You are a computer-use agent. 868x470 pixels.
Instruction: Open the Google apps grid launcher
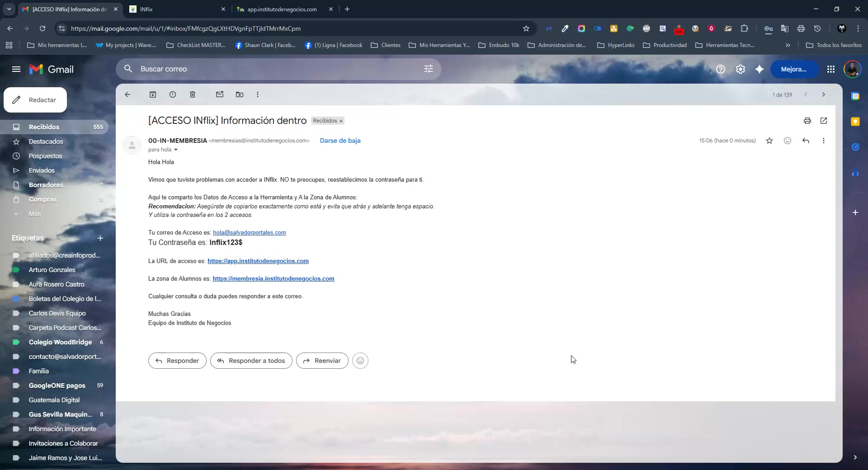click(830, 69)
